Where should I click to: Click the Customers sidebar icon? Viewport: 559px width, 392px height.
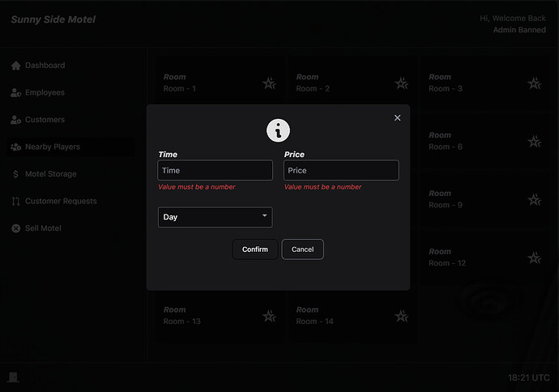[x=15, y=120]
